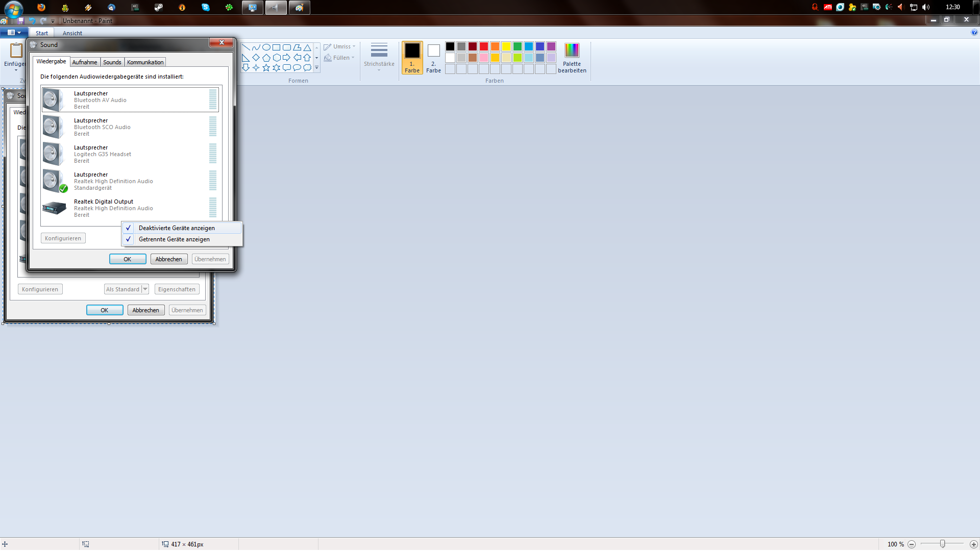Switch to the Aufnahme tab

coord(85,62)
